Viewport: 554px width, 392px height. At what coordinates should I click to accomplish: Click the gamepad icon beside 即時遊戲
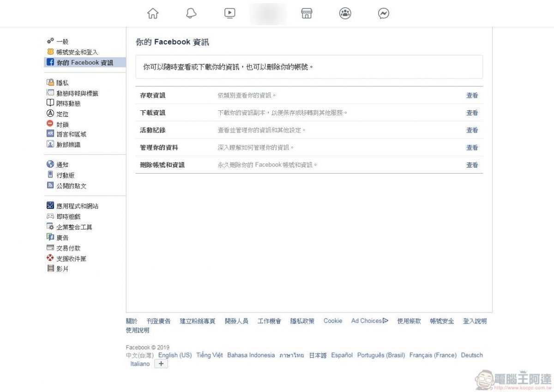pos(50,216)
